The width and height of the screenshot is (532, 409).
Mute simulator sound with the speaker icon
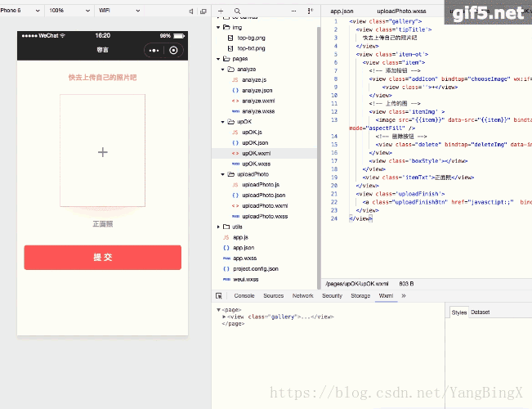click(191, 11)
